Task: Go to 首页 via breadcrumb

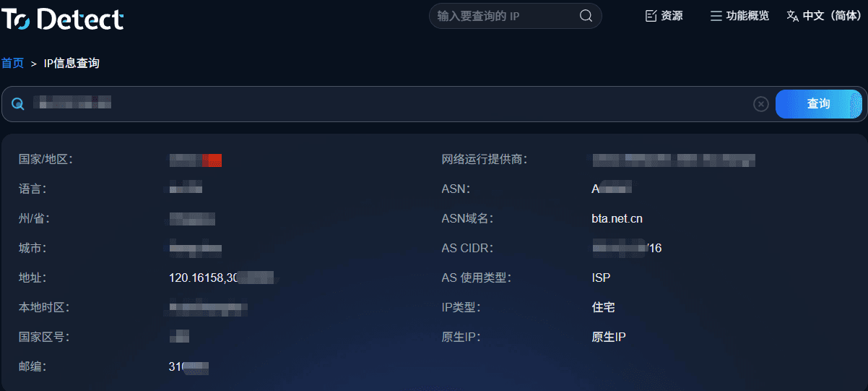Action: [12, 63]
